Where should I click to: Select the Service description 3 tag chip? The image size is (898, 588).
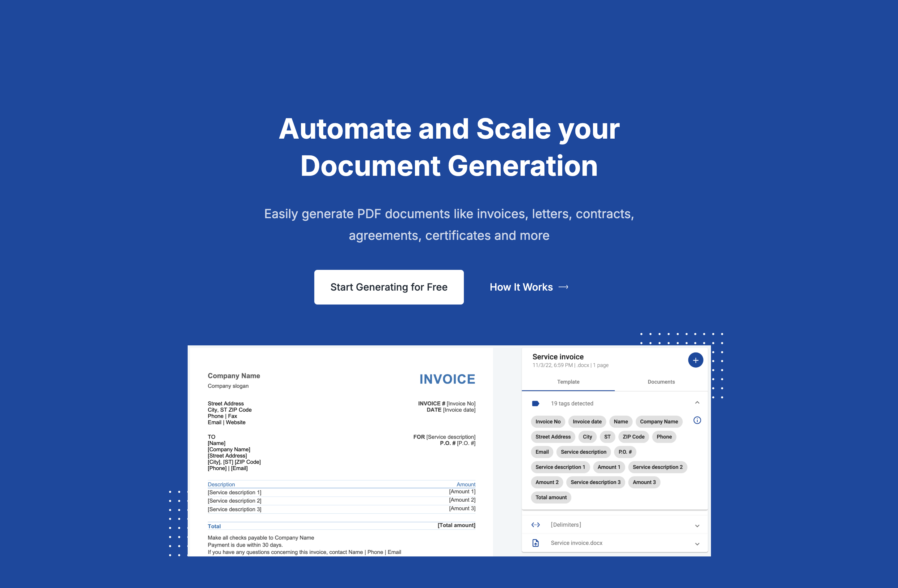point(595,482)
